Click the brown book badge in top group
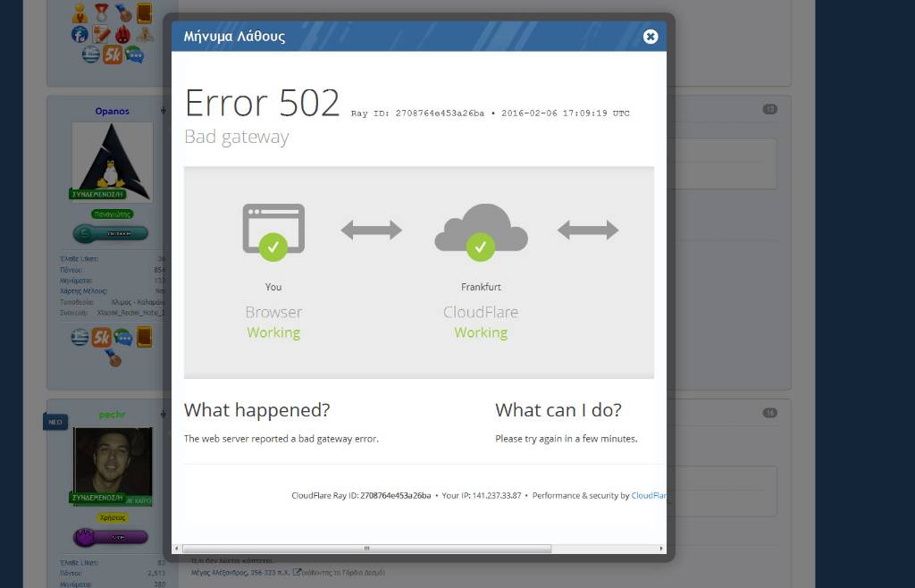Screen dimensions: 915x588 144,13
